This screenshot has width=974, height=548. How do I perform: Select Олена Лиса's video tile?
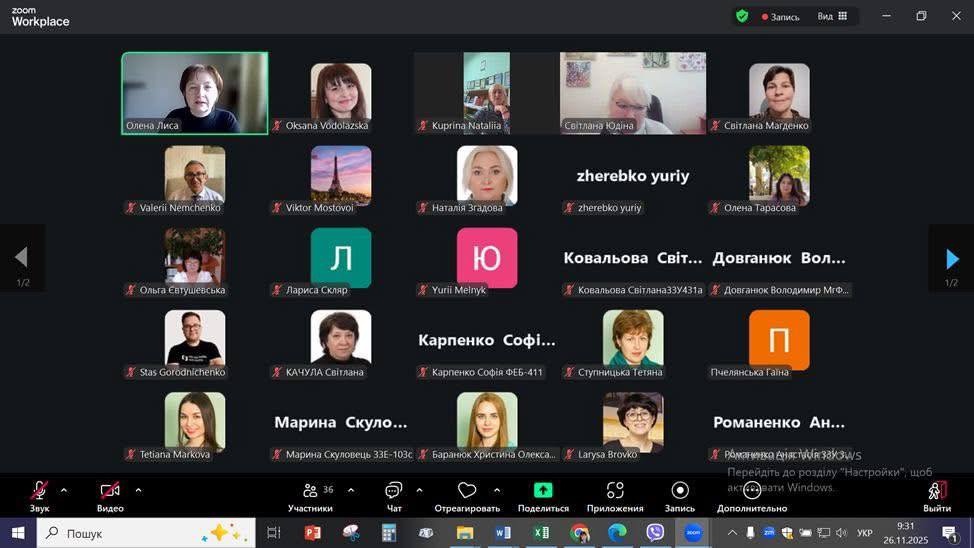[195, 93]
